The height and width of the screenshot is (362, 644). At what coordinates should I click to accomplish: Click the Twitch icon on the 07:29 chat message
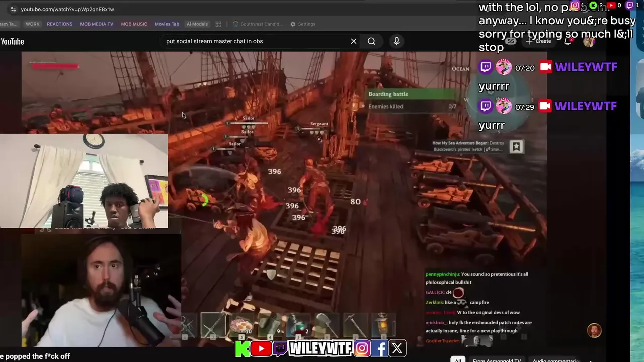pos(486,106)
